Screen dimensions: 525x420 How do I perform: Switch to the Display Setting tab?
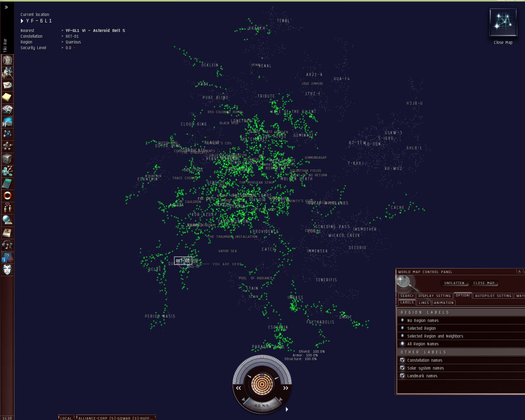(x=435, y=295)
